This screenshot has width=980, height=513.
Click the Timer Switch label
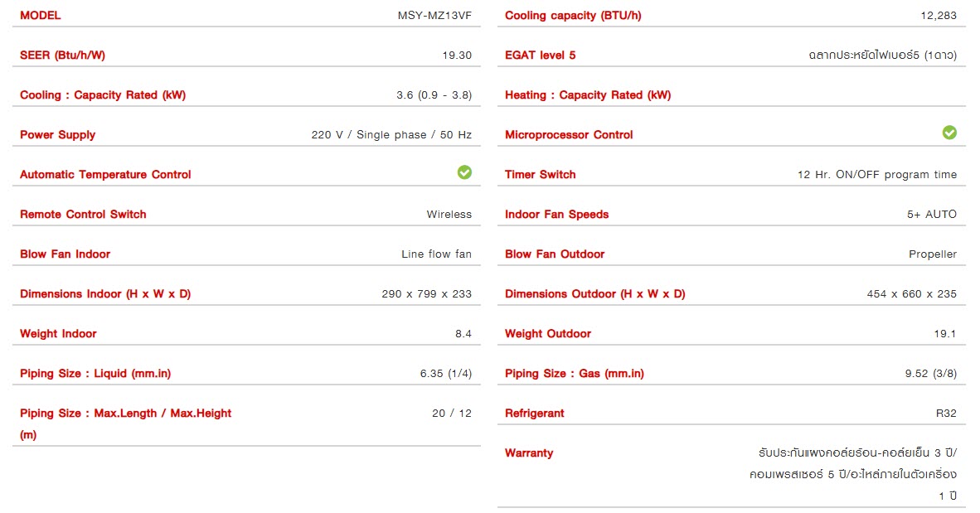[540, 174]
